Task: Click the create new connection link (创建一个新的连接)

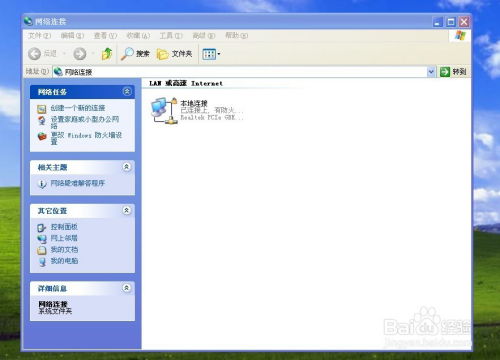Action: pos(78,108)
